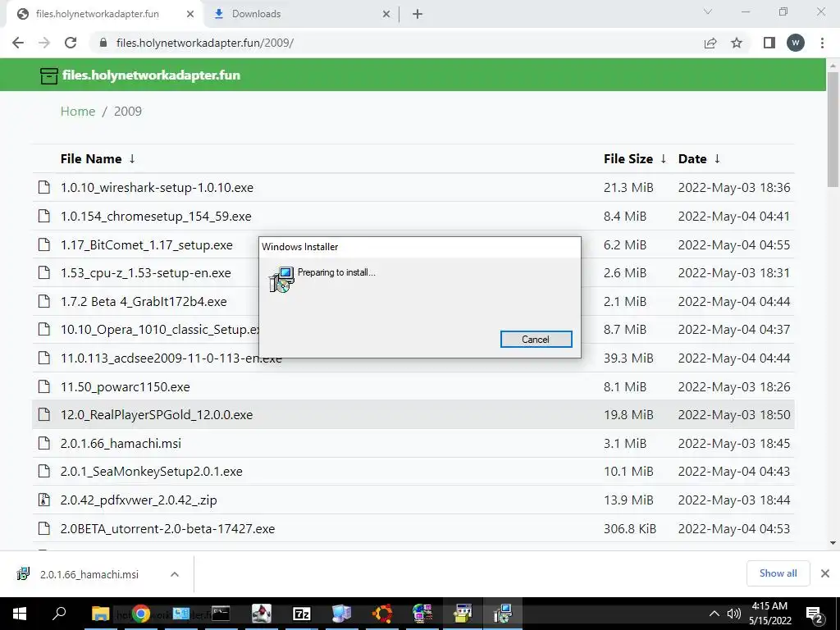
Task: Click the address bar URL
Action: [204, 43]
